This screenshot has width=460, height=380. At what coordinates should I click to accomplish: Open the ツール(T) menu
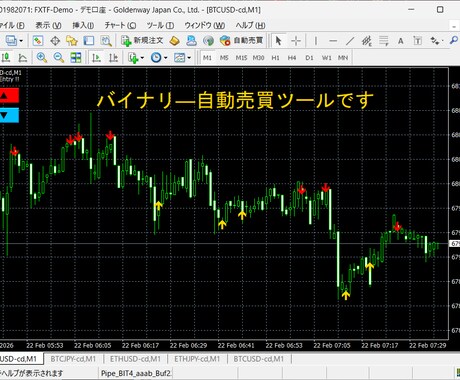pyautogui.click(x=160, y=25)
